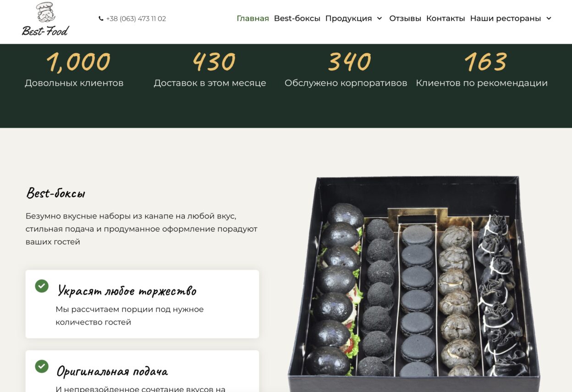Open Наши рестораны menu
Viewport: 572px width, 392px height.
click(x=506, y=18)
